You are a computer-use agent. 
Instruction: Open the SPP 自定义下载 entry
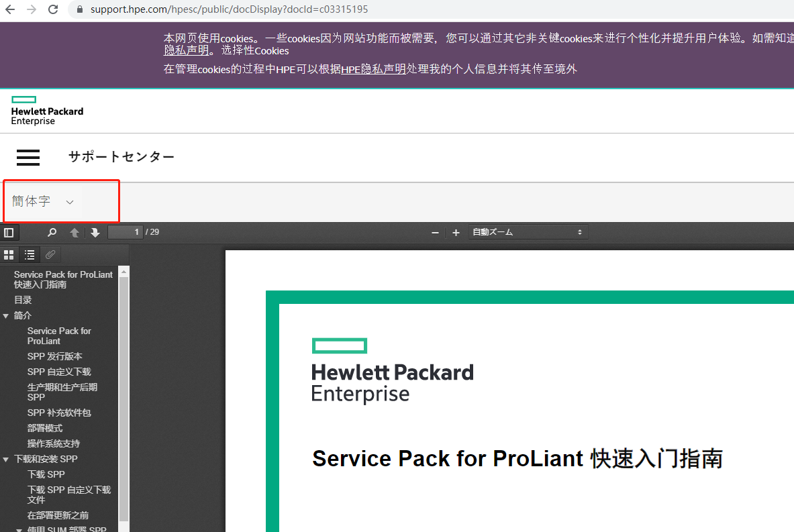[59, 372]
